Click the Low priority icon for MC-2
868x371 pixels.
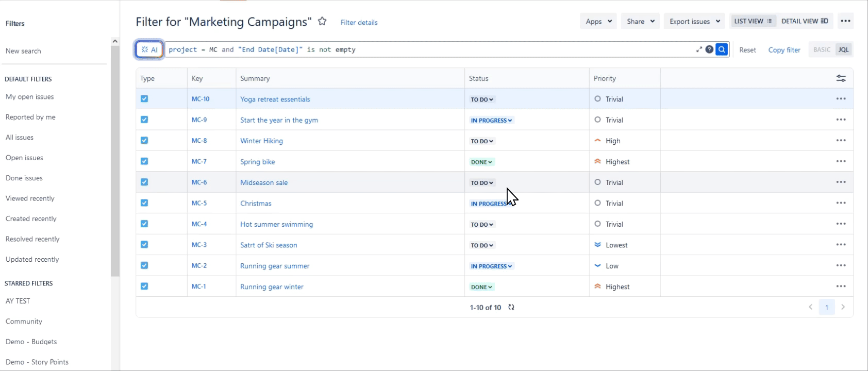click(597, 266)
